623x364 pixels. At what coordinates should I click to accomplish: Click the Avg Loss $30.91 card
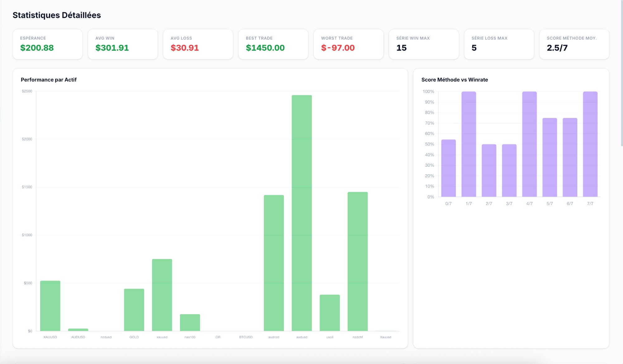pyautogui.click(x=198, y=44)
